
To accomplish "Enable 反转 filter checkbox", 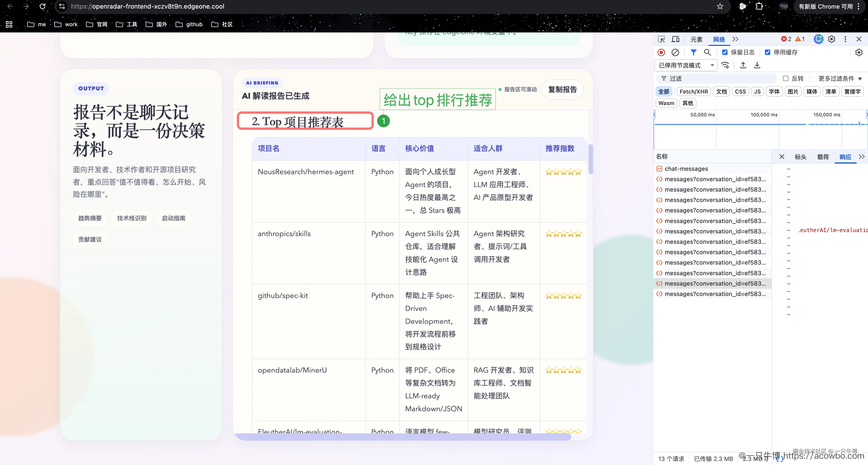I will coord(786,78).
